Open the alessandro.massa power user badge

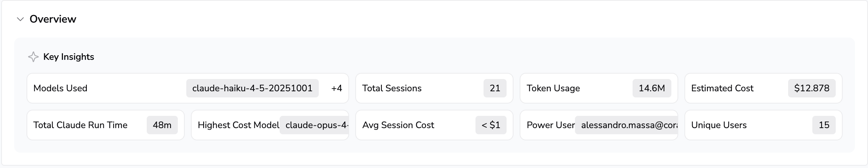coord(626,125)
